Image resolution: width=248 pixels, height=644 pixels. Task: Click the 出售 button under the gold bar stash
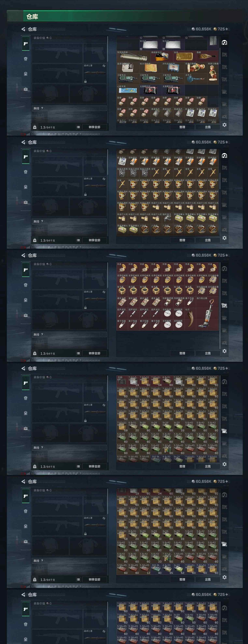coord(208,127)
